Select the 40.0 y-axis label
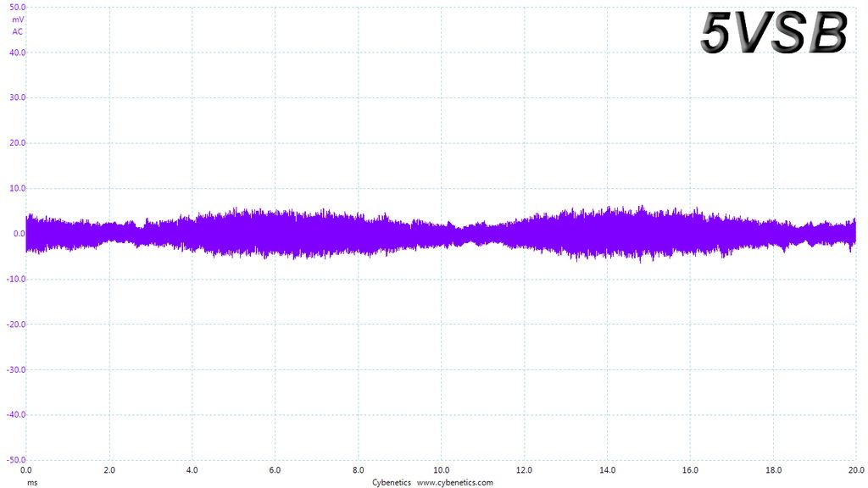Image resolution: width=868 pixels, height=488 pixels. 18,53
